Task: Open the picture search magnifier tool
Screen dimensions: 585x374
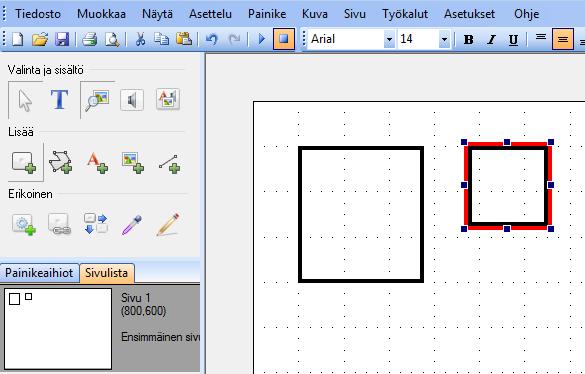Action: [97, 100]
